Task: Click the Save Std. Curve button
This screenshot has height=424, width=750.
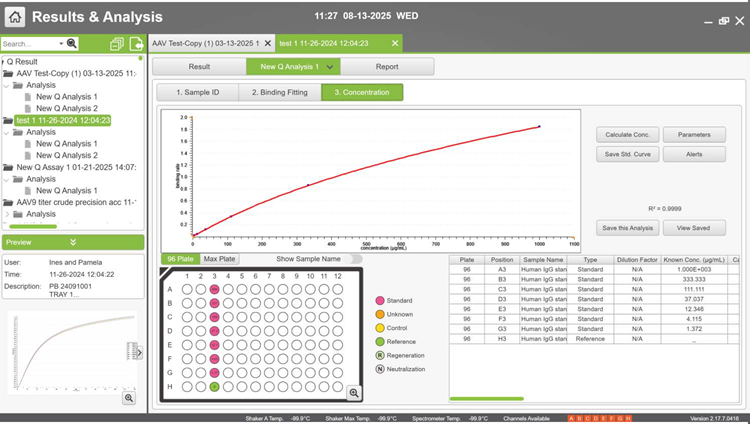Action: tap(626, 154)
